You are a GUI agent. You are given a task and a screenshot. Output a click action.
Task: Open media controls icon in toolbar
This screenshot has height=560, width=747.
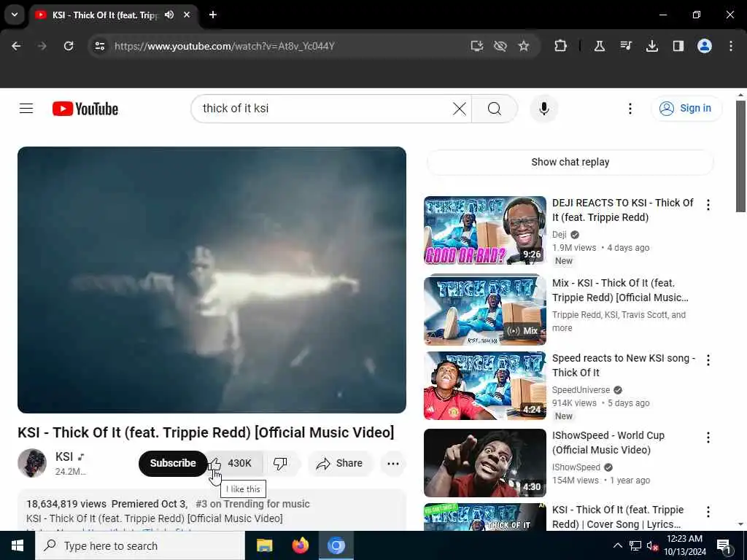click(626, 46)
